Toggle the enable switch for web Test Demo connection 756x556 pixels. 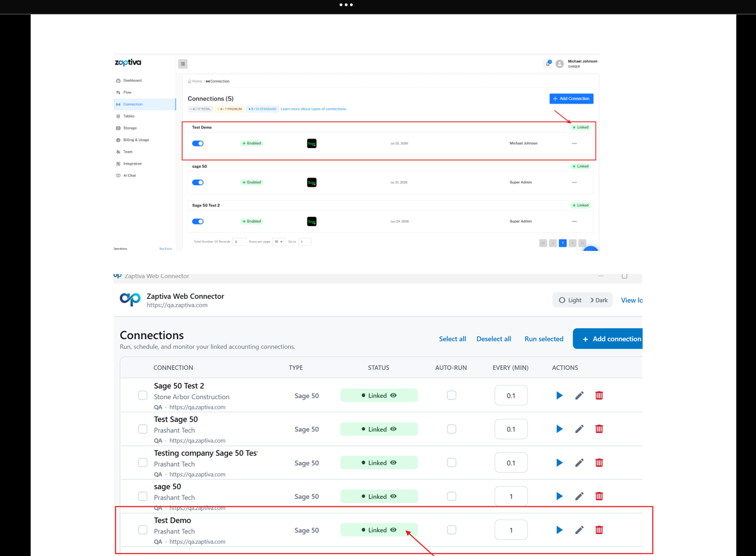pyautogui.click(x=198, y=144)
